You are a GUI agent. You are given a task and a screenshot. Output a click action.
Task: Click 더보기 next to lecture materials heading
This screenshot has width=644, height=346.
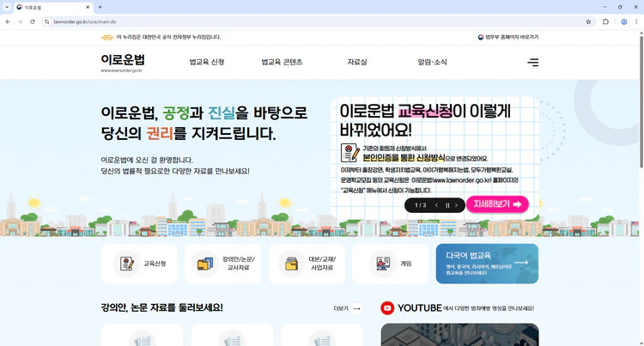348,308
